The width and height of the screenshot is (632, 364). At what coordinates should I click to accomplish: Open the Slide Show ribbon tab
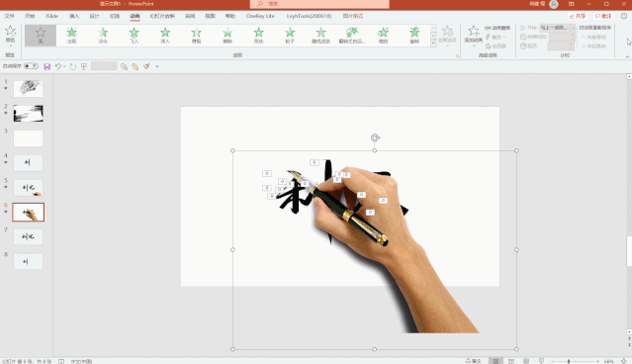click(162, 16)
